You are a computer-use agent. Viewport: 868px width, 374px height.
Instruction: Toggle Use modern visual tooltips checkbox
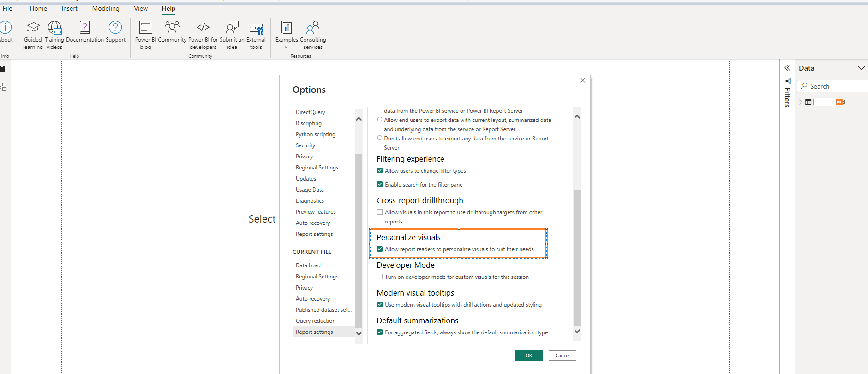click(x=380, y=305)
